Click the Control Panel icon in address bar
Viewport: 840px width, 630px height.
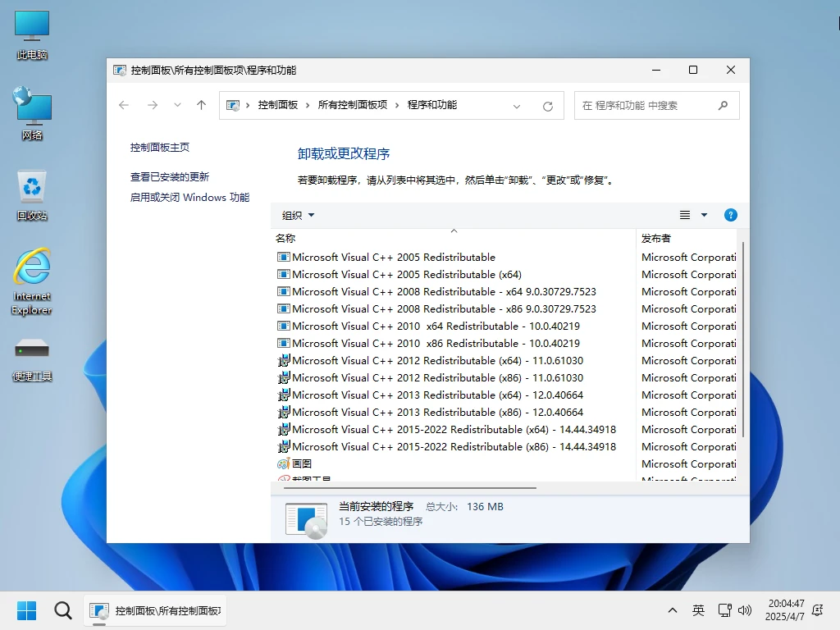(x=233, y=106)
